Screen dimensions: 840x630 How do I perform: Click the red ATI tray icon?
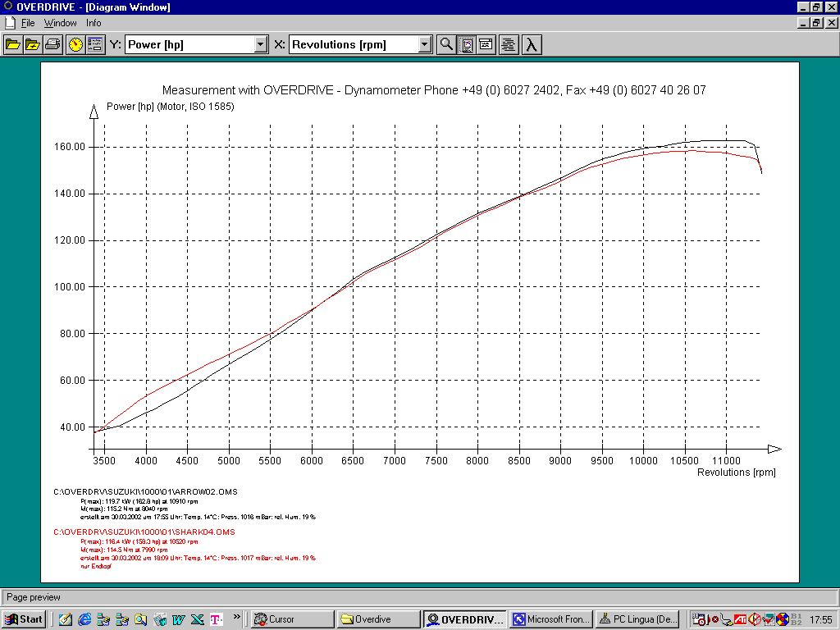tap(741, 620)
